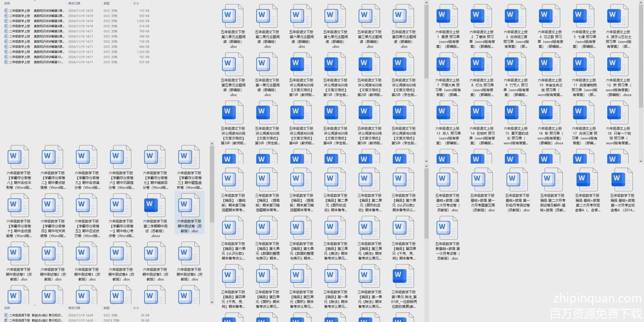Click the 五年级语文下册 第二单元主题阅读 document icon
This screenshot has height=322, width=644.
(267, 16)
